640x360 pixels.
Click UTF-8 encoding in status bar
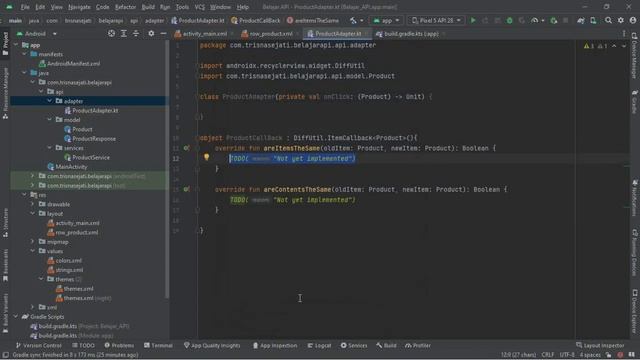pos(567,355)
